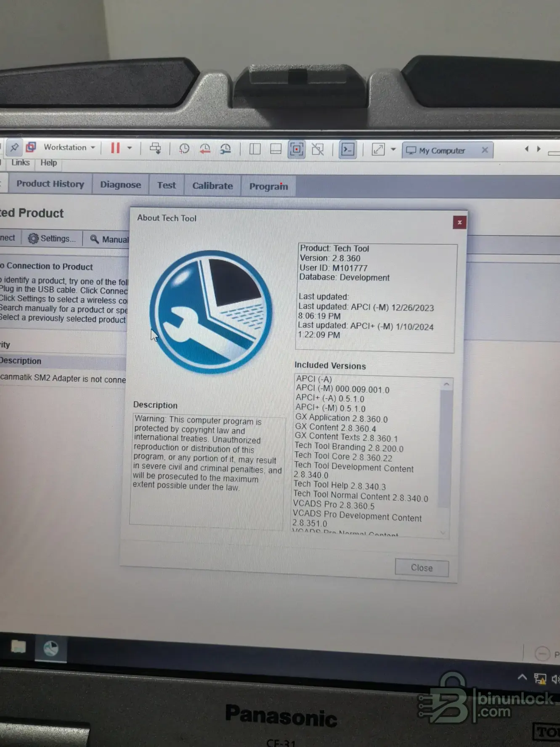Select 'APCI (-M) 000.009.001.0' in list
Image resolution: width=560 pixels, height=747 pixels.
pos(342,388)
